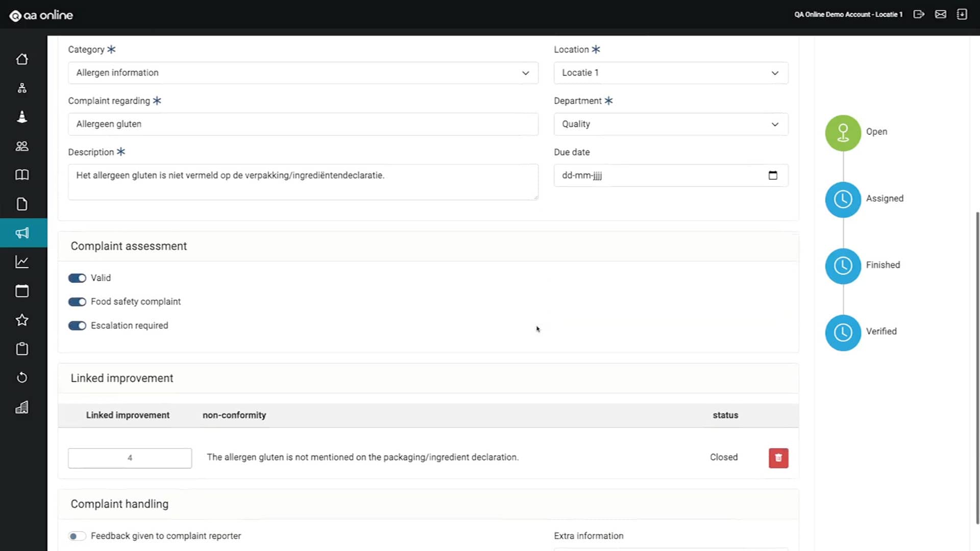Click the dashboard home icon
The image size is (980, 551).
pos(22,59)
